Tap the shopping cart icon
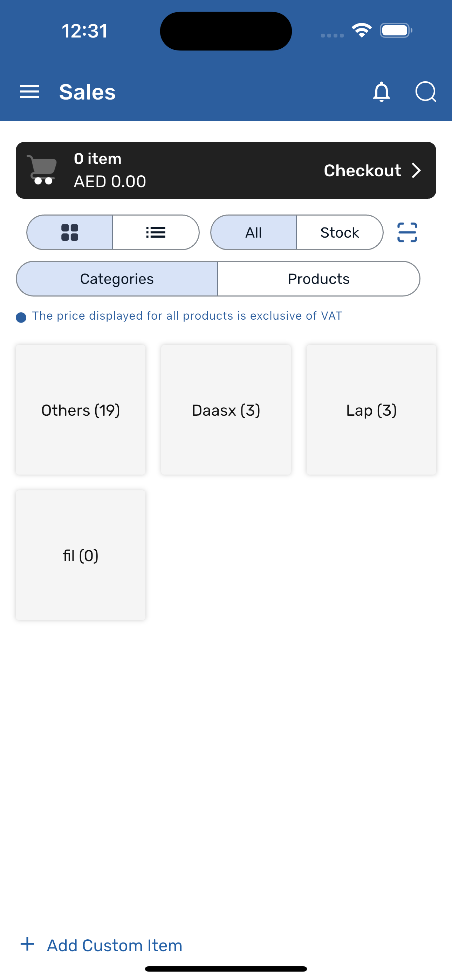Screen dimensions: 452x980 tap(42, 170)
